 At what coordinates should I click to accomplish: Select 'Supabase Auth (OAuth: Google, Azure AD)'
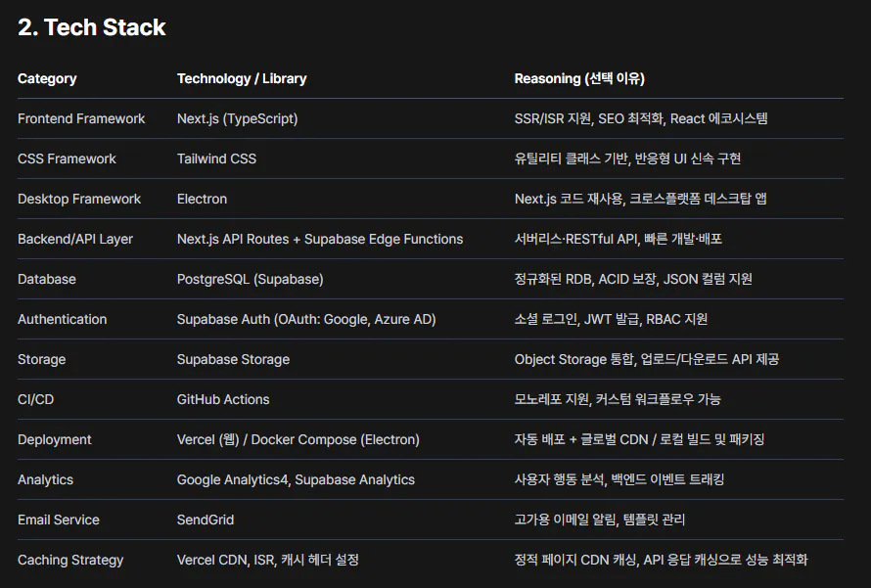point(306,319)
